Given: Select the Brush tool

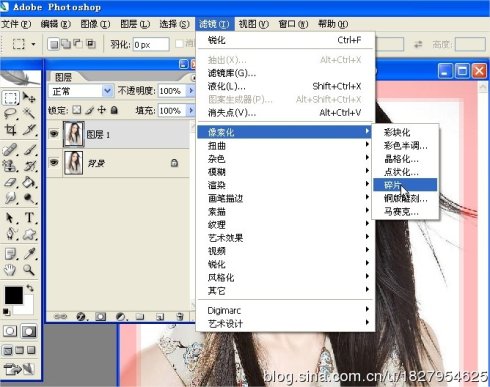Looking at the screenshot, I should tap(29, 150).
